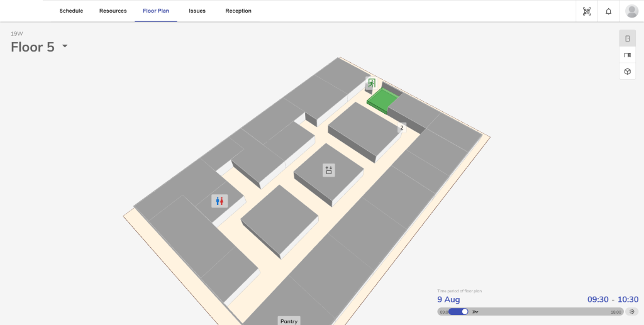Select the door/room view icon

tap(627, 39)
